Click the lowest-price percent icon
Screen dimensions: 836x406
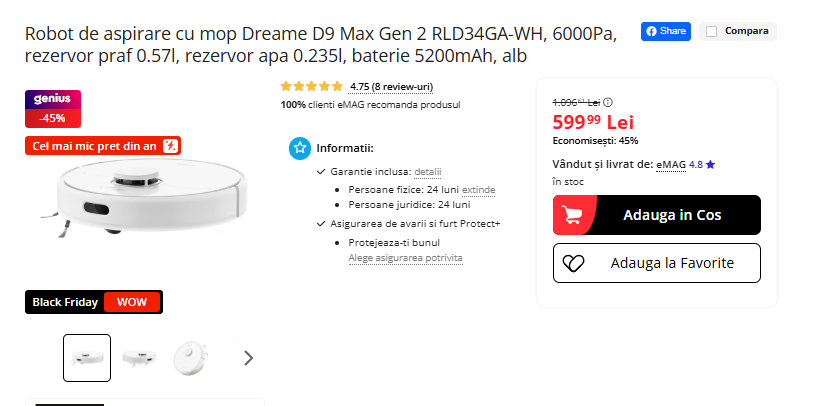point(171,146)
